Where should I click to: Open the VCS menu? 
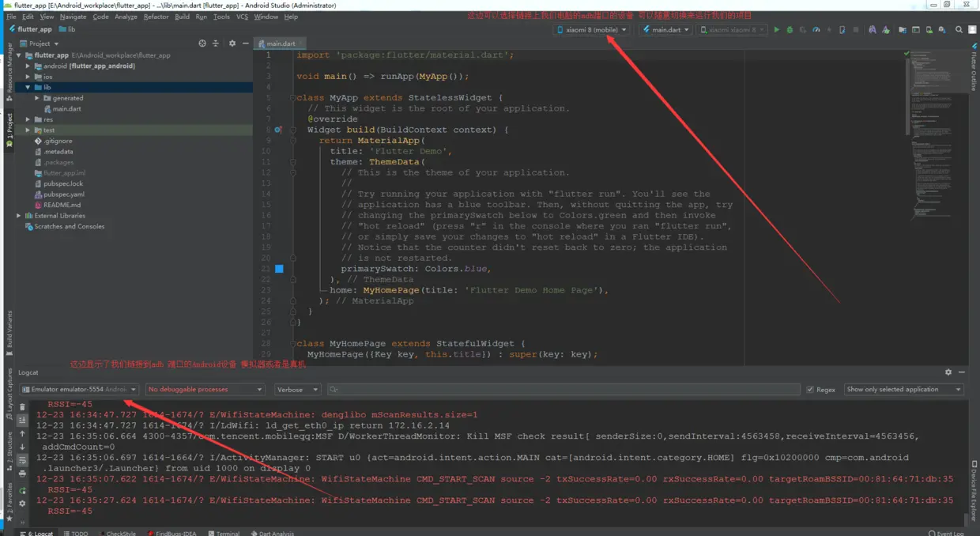click(242, 17)
